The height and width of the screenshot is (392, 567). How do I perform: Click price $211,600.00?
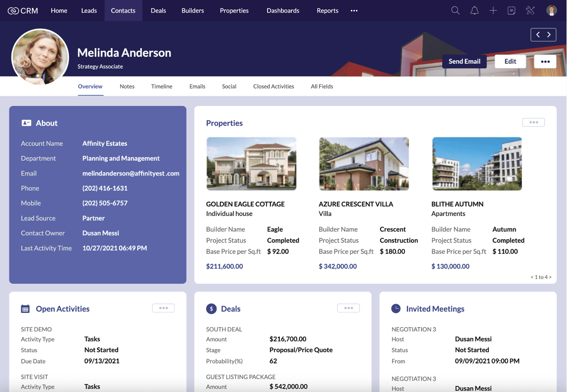click(x=224, y=266)
